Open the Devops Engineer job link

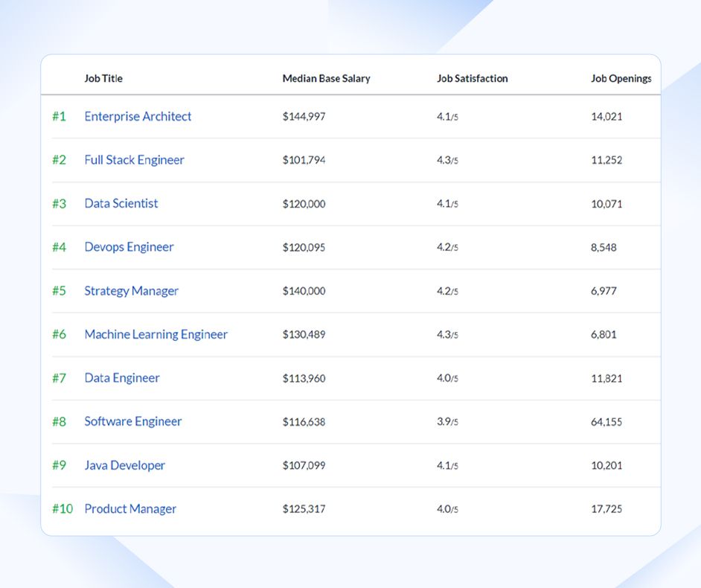[129, 247]
